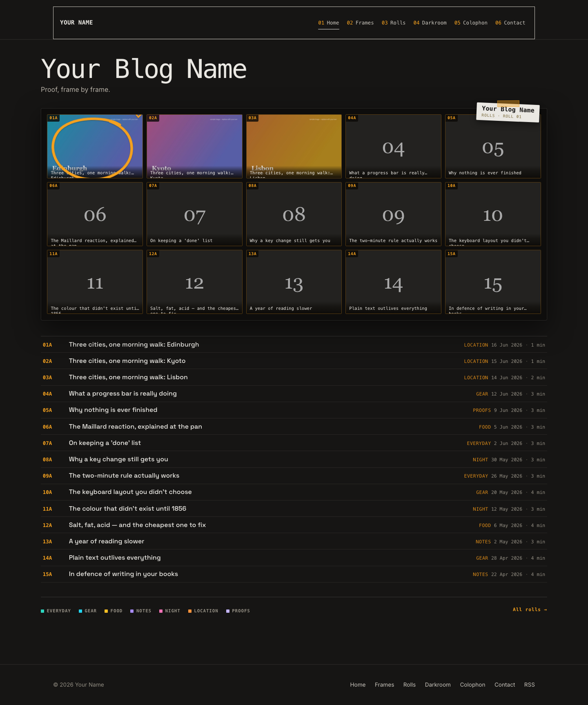
Task: Filter by NOTES in the category legend
Action: [x=141, y=611]
